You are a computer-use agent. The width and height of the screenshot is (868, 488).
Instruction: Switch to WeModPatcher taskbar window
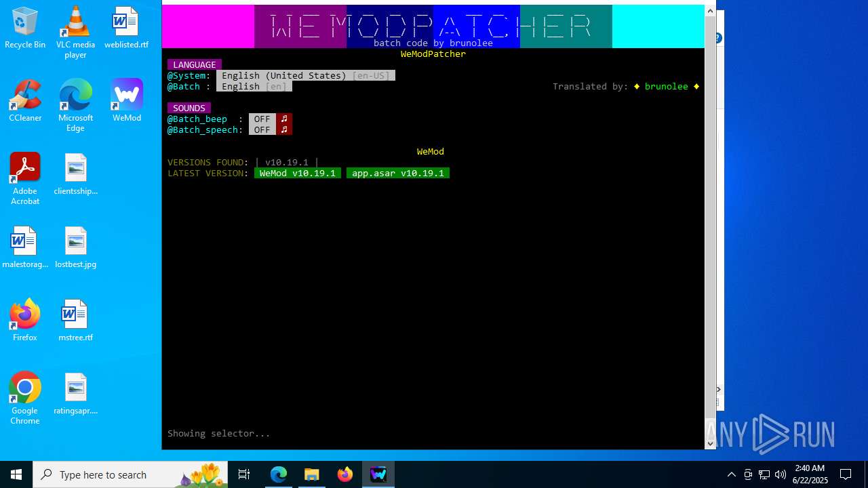[x=378, y=474]
